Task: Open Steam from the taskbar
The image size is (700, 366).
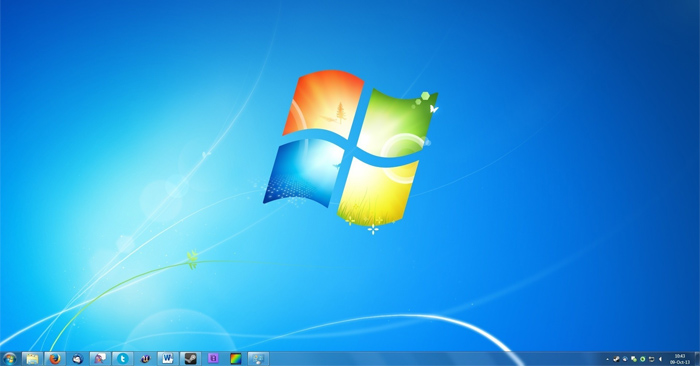Action: coord(191,359)
